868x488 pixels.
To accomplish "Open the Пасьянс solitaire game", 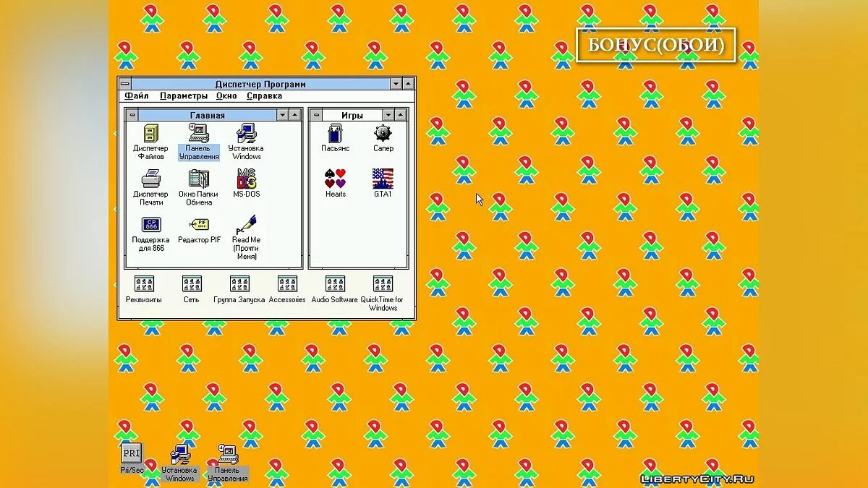I will [x=335, y=134].
